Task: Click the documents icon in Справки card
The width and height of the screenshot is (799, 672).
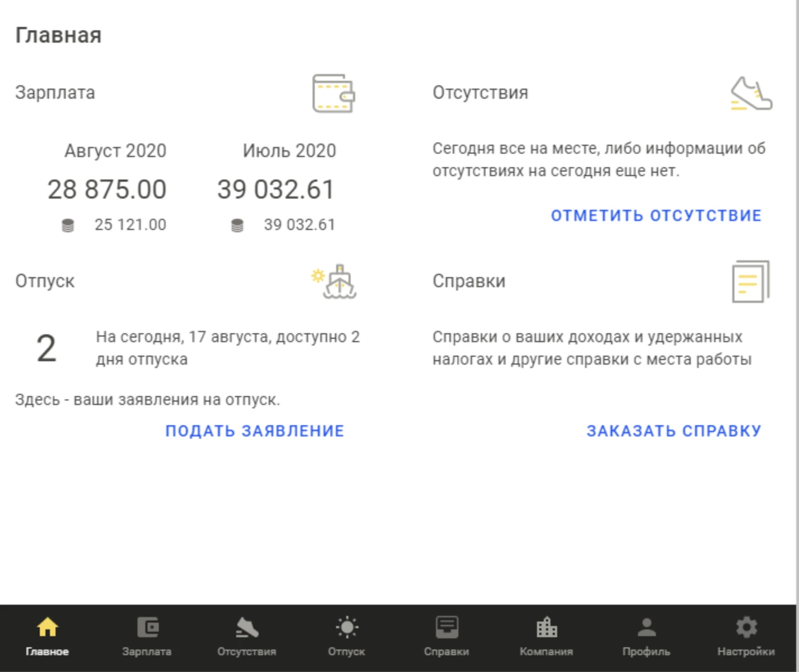Action: coord(750,282)
